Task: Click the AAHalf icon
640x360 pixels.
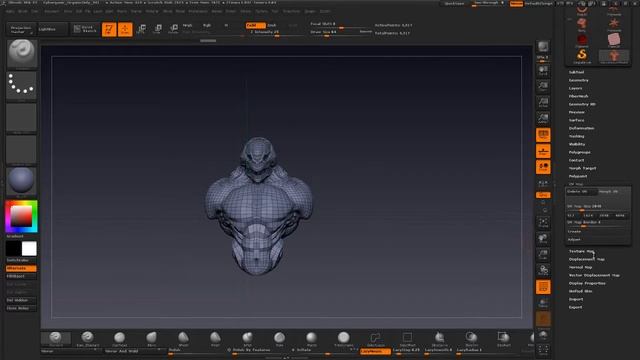Action: coord(543,118)
